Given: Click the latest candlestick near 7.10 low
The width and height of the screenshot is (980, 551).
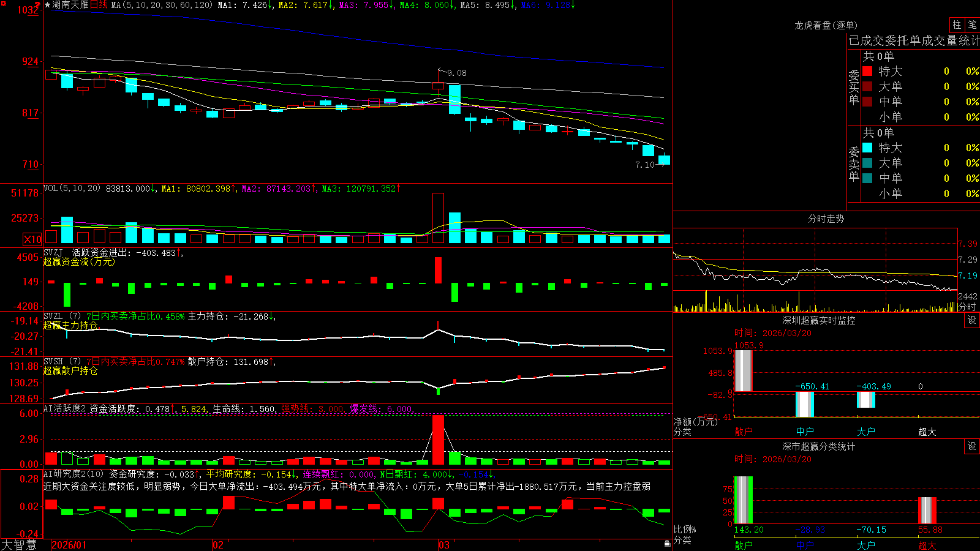Looking at the screenshot, I should (664, 159).
